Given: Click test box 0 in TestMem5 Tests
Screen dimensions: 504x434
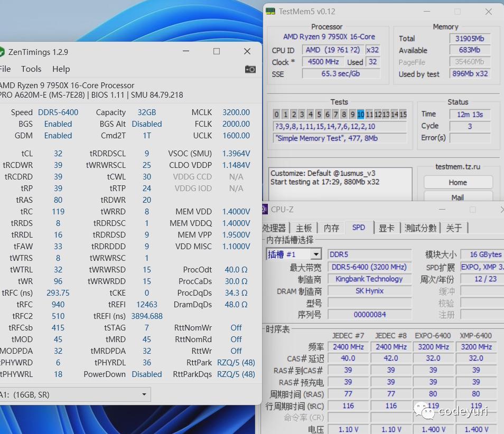Looking at the screenshot, I should 276,115.
